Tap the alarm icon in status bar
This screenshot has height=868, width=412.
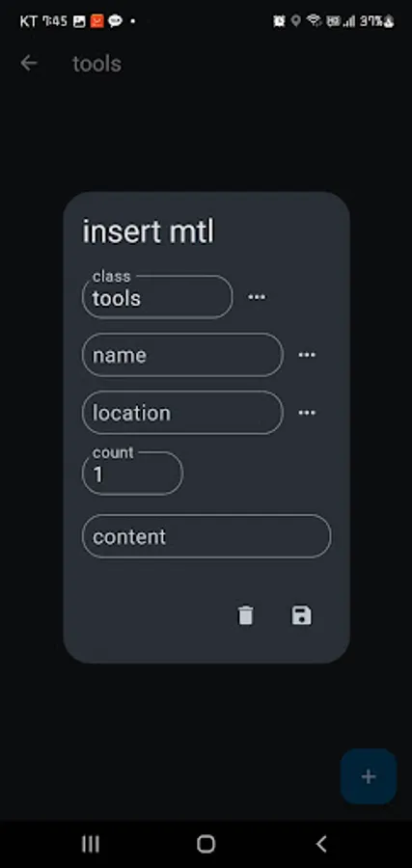(279, 21)
